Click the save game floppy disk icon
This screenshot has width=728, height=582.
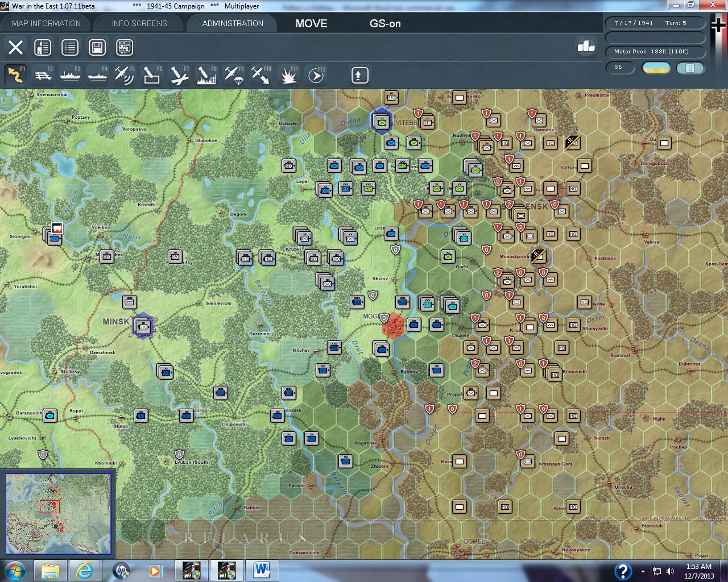pyautogui.click(x=97, y=47)
